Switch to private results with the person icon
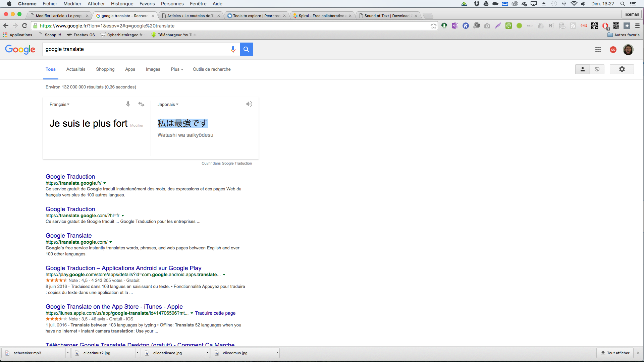Screen dimensions: 644x362 (x=583, y=69)
